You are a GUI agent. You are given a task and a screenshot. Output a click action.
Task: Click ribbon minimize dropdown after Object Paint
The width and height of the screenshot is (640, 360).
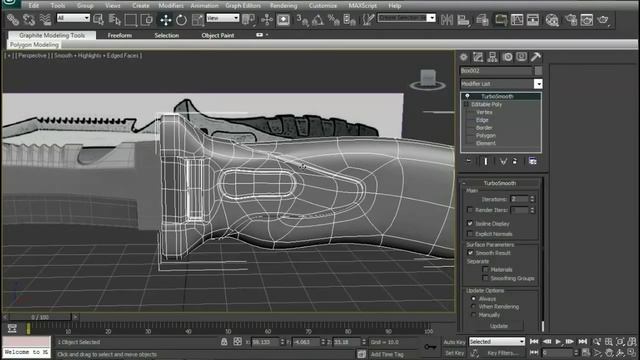[262, 35]
